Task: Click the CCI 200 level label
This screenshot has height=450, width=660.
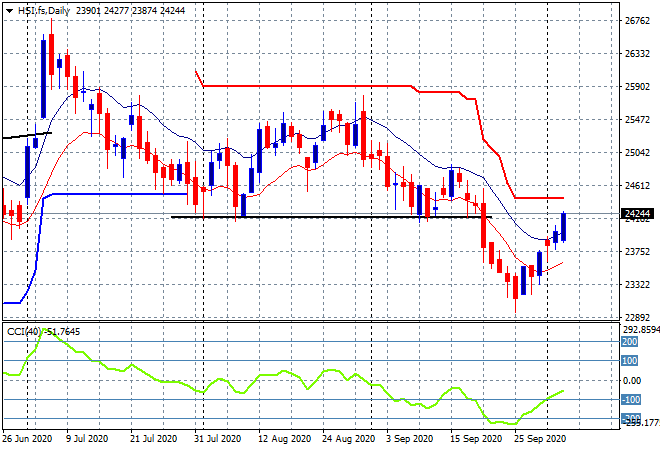Action: click(630, 341)
